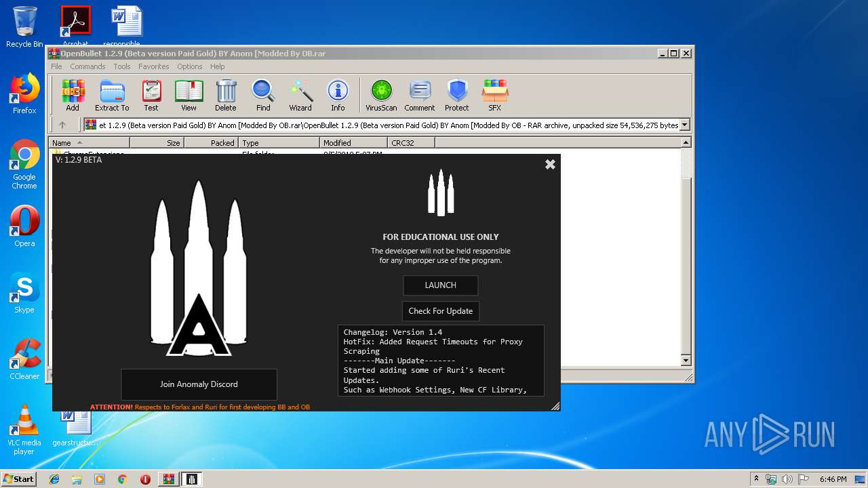Screen dimensions: 868x488
Task: Select the Acrobat desktop shortcut
Action: [75, 26]
